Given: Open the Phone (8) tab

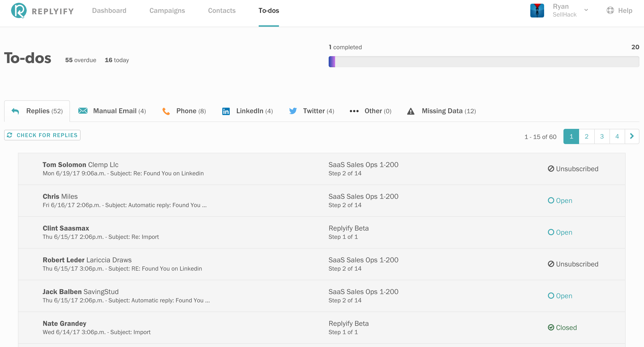Looking at the screenshot, I should (184, 111).
